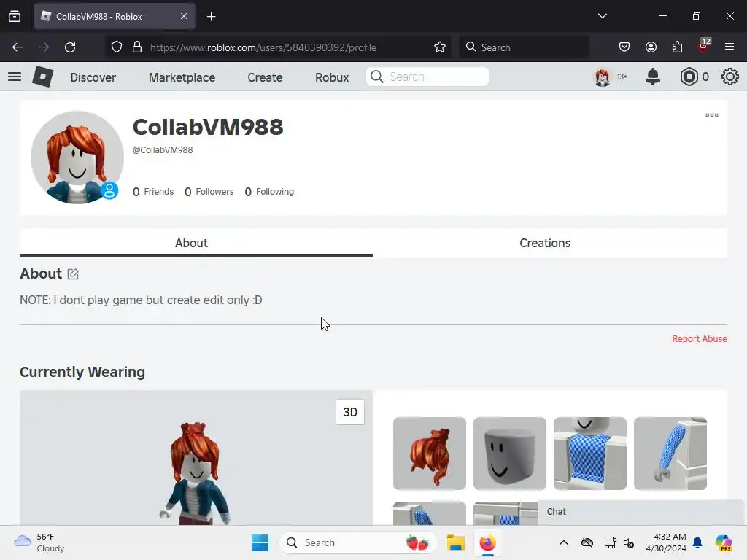Click the profile avatar picture

click(x=77, y=157)
